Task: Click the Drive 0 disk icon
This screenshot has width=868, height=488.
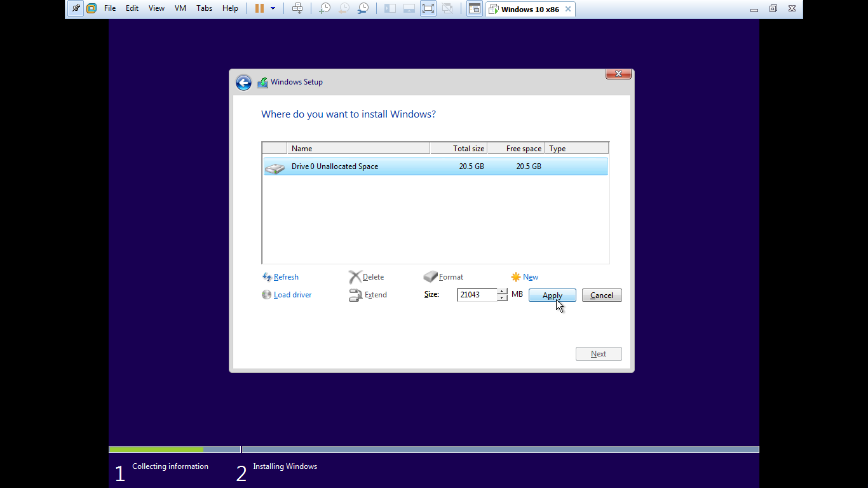Action: point(275,168)
